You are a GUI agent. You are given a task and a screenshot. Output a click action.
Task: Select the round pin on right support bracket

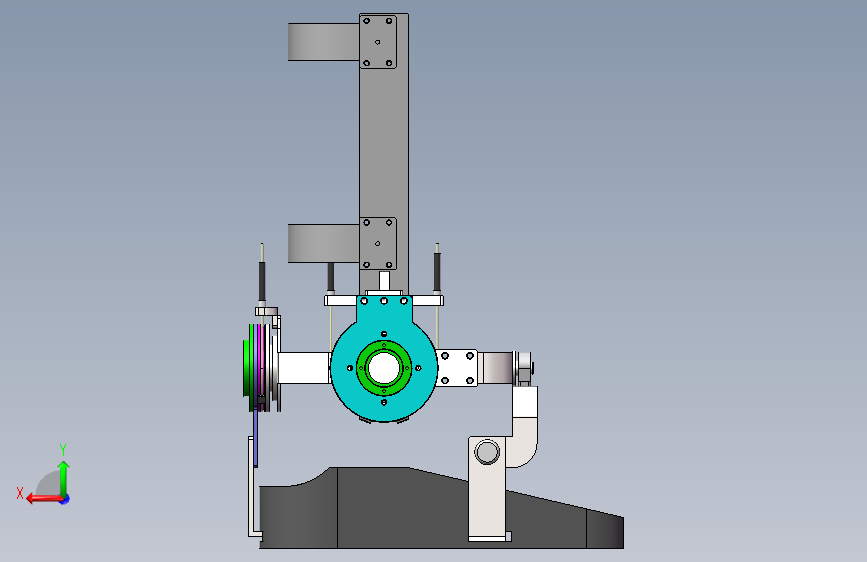point(487,452)
